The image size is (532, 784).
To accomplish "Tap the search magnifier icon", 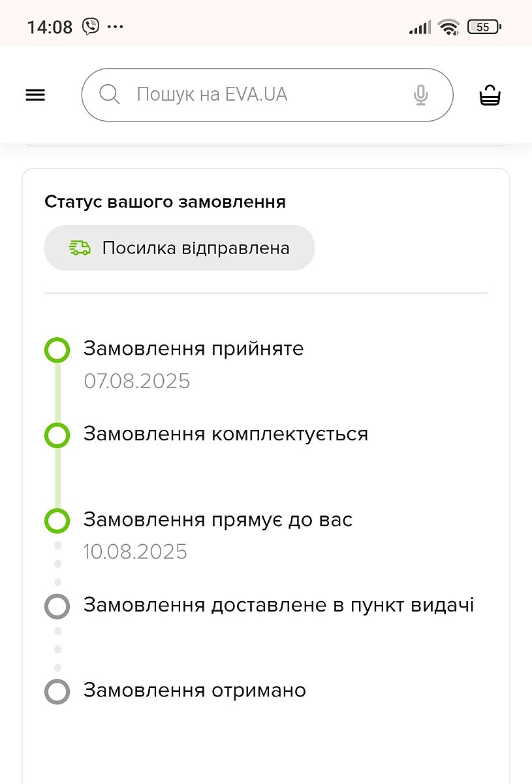I will [x=109, y=95].
